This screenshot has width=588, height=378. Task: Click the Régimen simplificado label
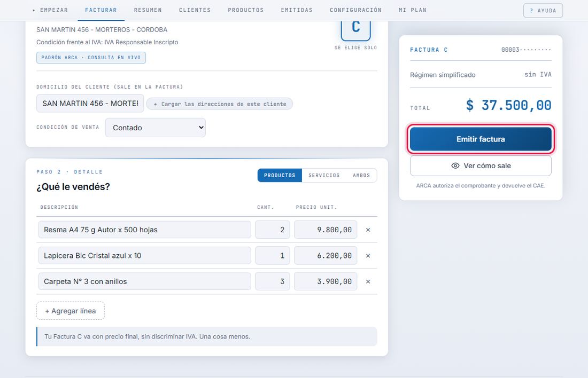click(x=443, y=75)
